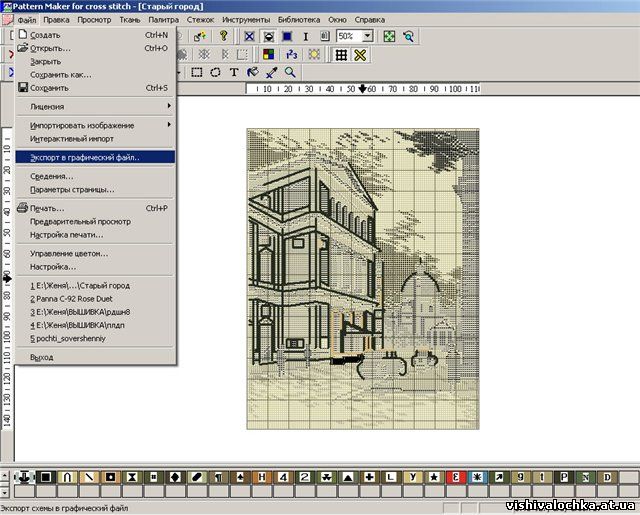Choose Создать in the file menu
This screenshot has height=515, width=640.
pos(95,35)
